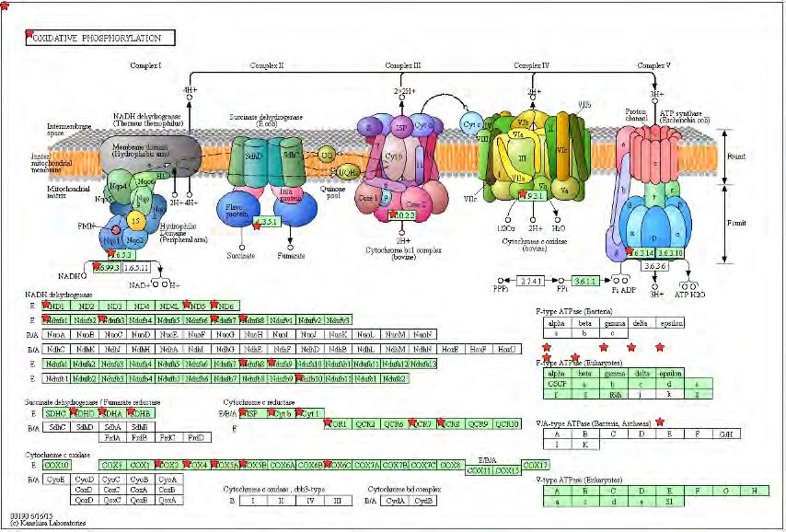The image size is (786, 532).
Task: Open the COX3 gene box
Action: [x=113, y=466]
